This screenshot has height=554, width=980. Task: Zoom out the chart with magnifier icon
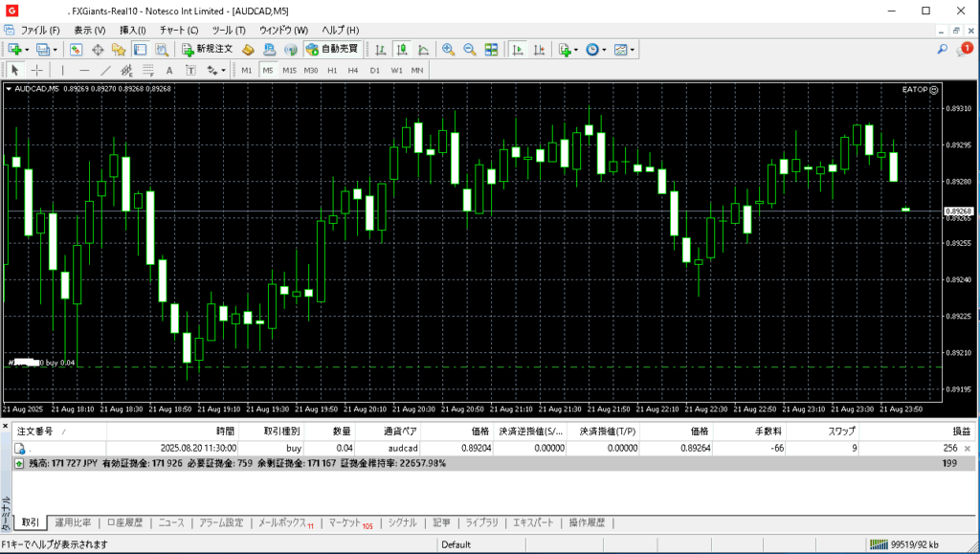pyautogui.click(x=470, y=49)
